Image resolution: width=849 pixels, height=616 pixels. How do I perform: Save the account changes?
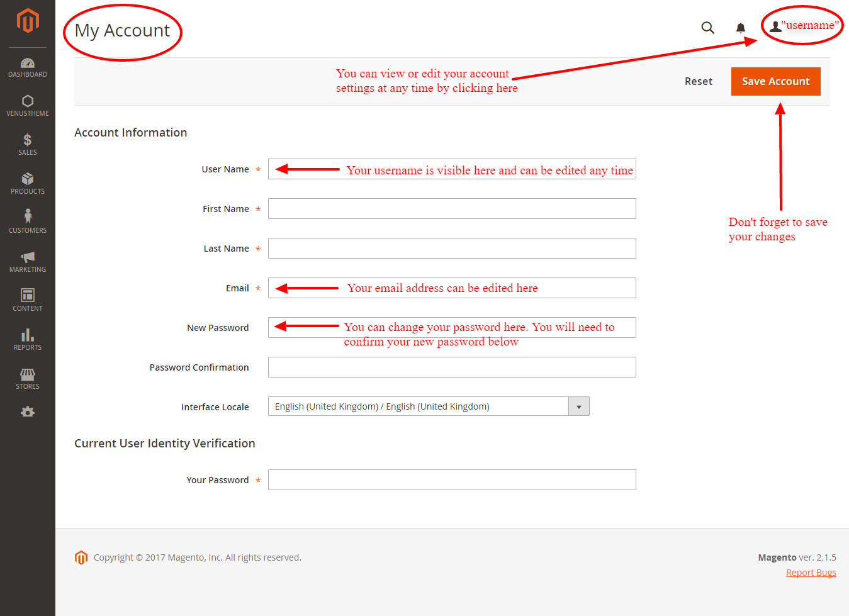click(x=776, y=81)
